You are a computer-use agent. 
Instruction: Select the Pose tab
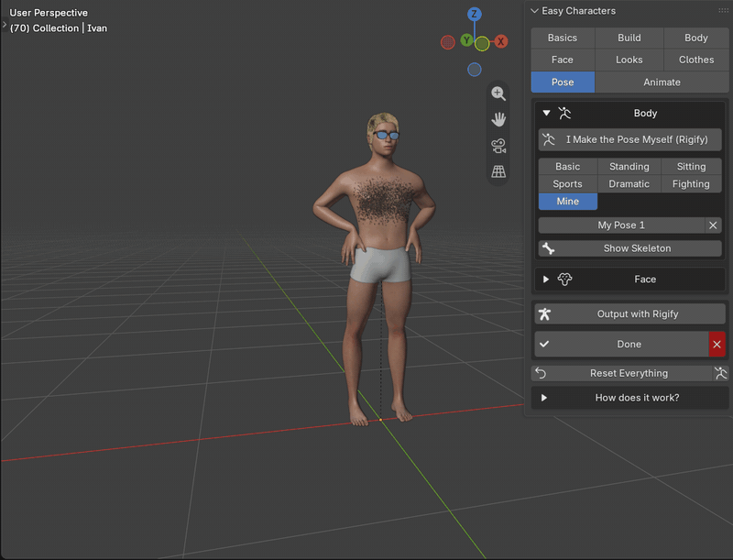[563, 82]
